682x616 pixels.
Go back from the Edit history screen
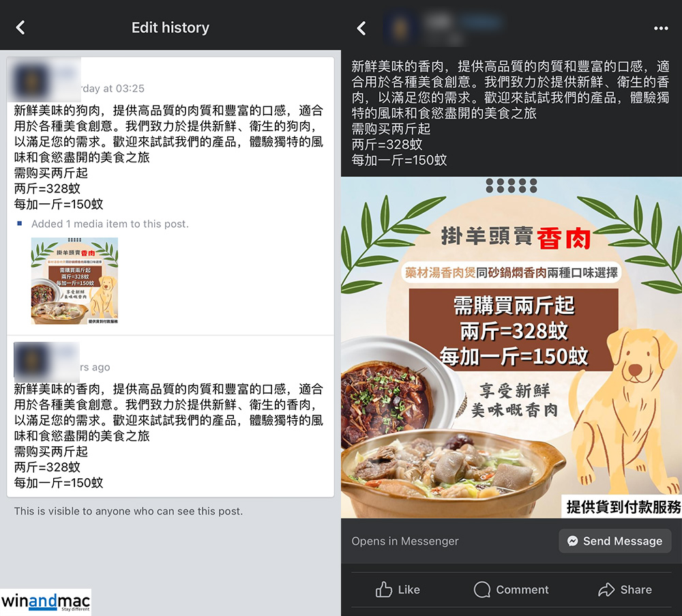click(x=20, y=27)
